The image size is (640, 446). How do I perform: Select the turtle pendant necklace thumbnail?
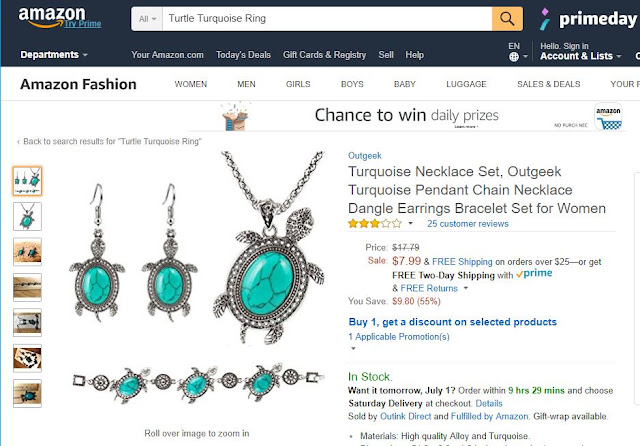point(27,217)
